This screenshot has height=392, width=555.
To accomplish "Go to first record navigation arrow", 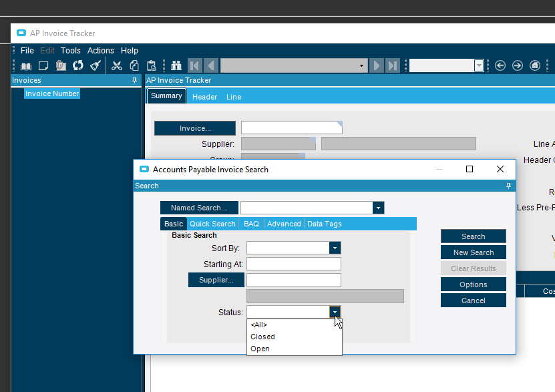I will pos(194,65).
